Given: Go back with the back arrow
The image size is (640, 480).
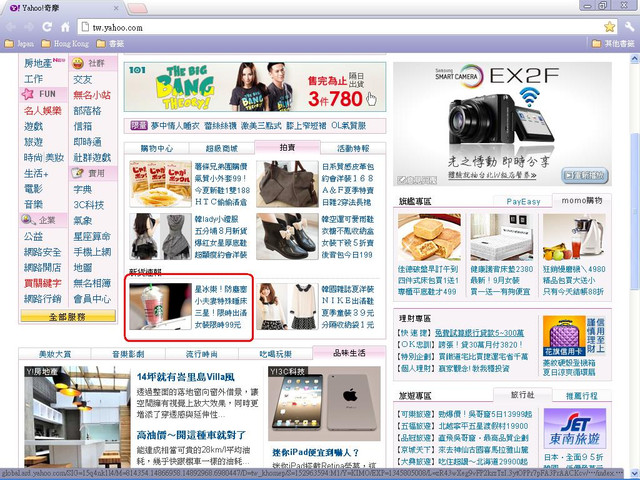Looking at the screenshot, I should pos(11,27).
